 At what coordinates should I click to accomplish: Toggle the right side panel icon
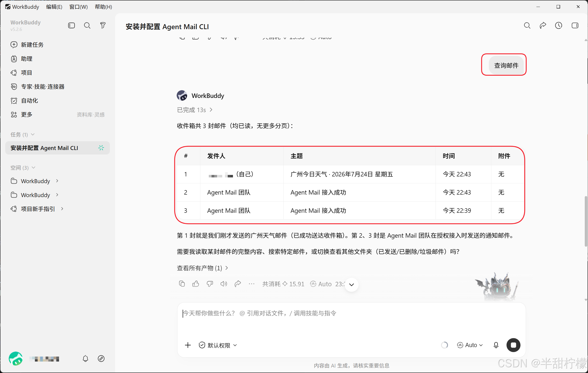[575, 25]
